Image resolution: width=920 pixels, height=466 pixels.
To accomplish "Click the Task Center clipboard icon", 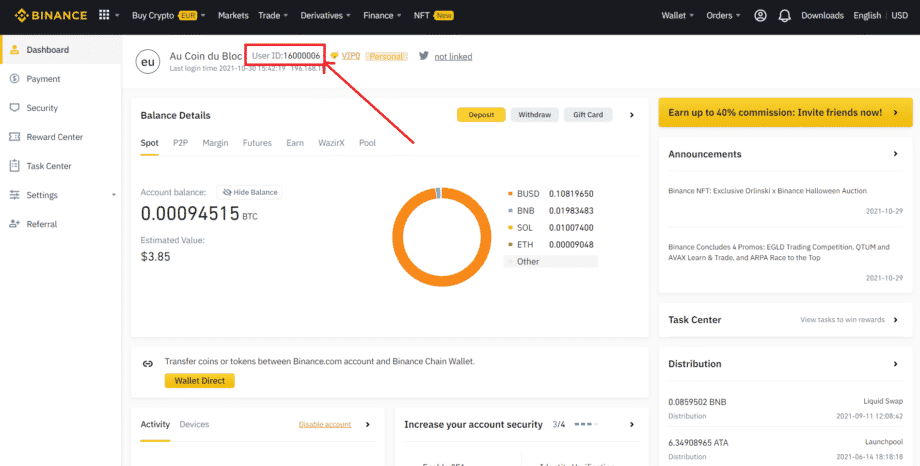I will coord(15,166).
